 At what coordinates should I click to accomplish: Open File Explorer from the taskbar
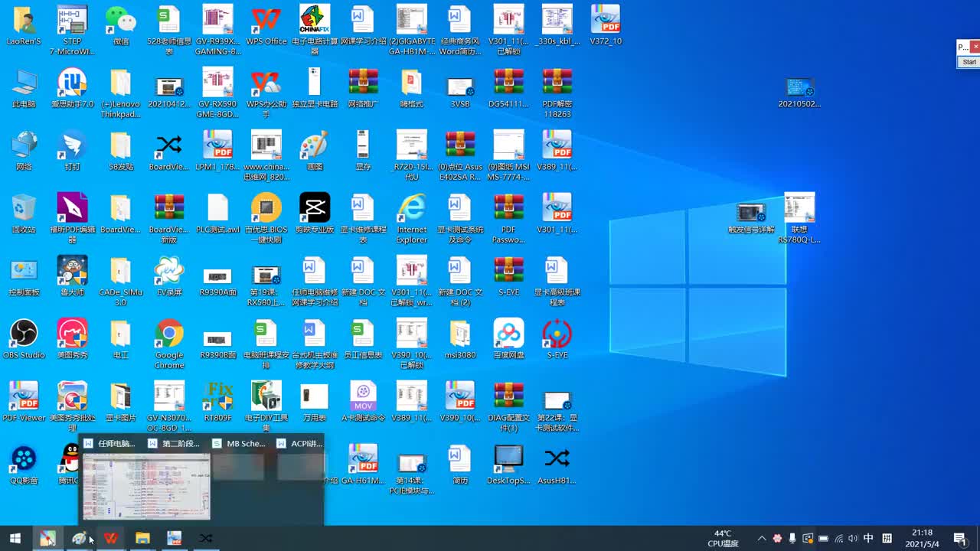[x=142, y=539]
